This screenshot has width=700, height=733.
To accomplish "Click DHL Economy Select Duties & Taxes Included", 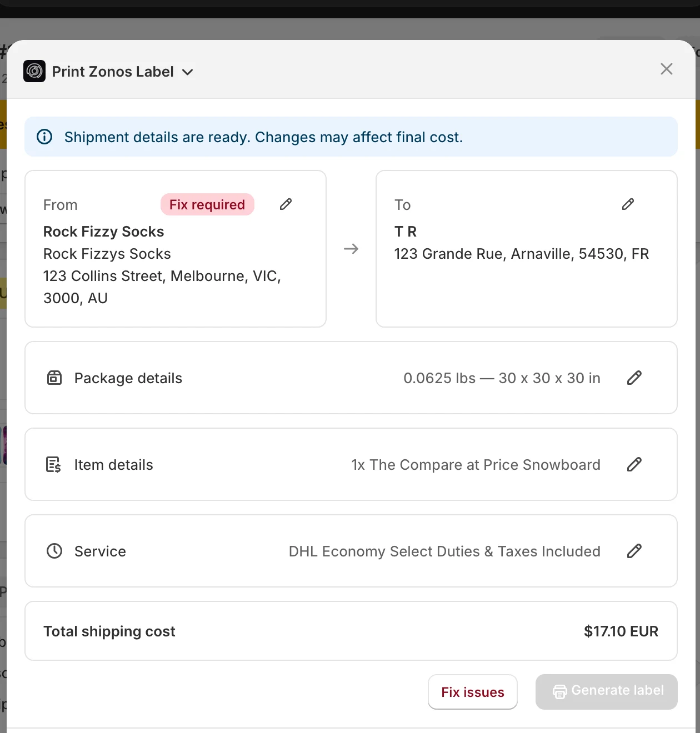I will [x=444, y=551].
